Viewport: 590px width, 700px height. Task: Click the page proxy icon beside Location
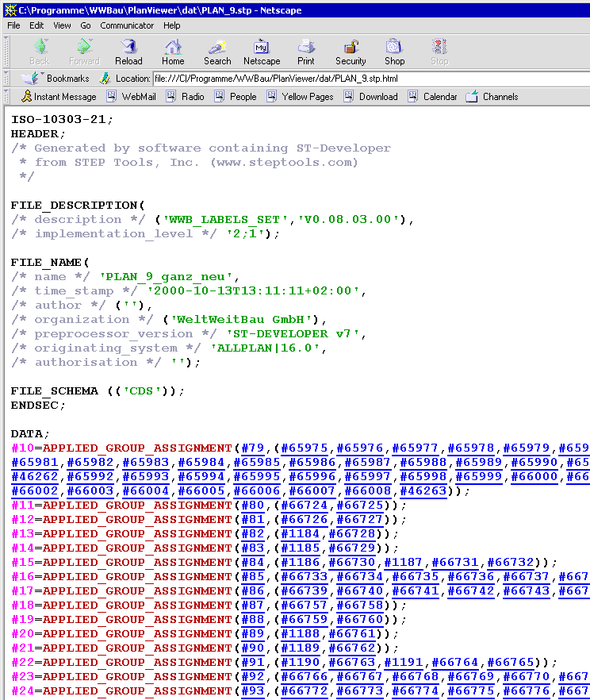105,79
